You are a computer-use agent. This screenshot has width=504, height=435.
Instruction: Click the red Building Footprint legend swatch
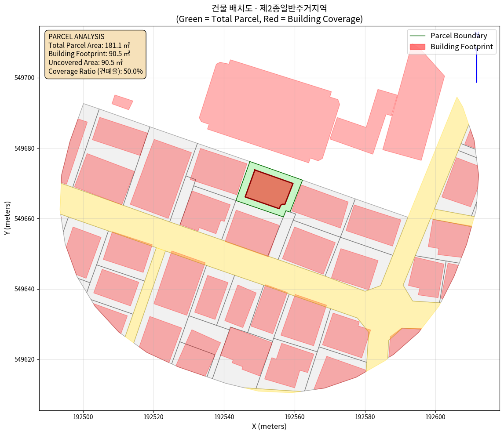417,47
